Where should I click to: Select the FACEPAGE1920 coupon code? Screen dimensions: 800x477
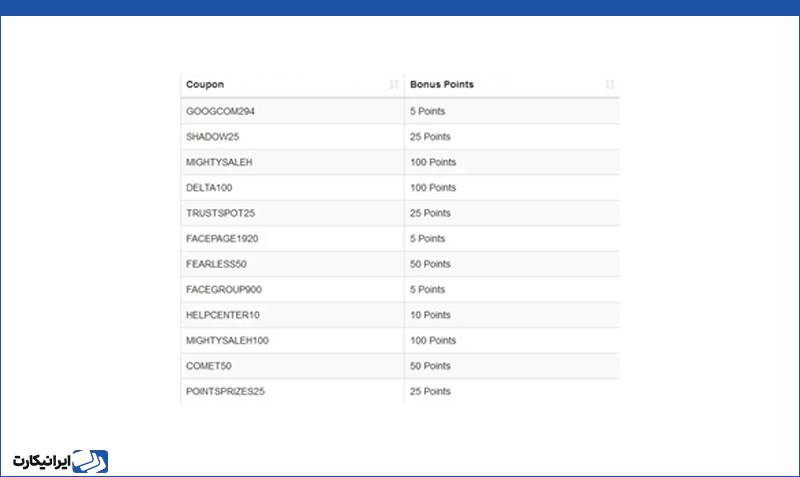[222, 239]
